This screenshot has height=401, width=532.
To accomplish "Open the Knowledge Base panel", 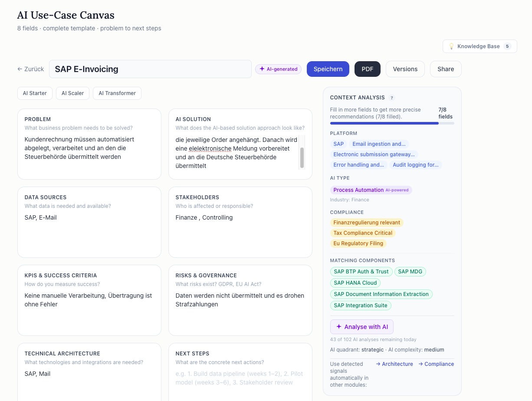I will click(480, 46).
